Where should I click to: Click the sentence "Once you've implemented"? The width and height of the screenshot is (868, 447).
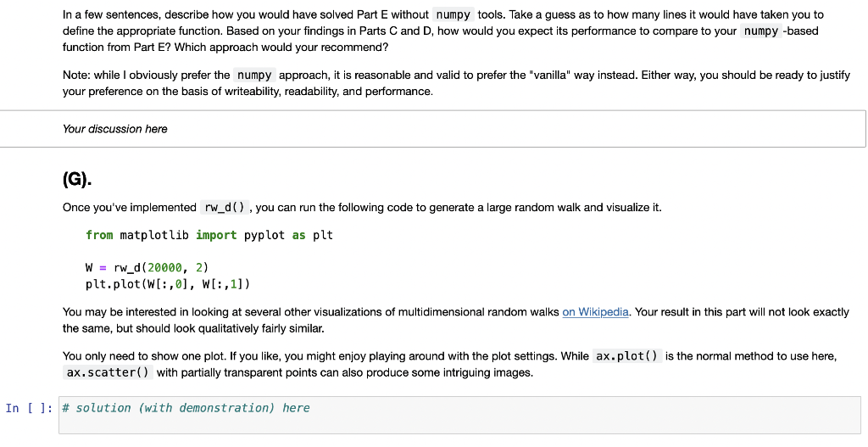pos(362,208)
